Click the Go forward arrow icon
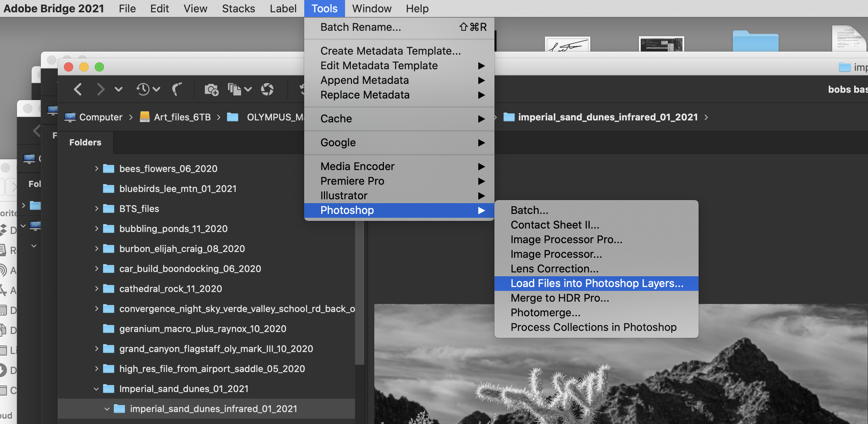 click(x=101, y=89)
